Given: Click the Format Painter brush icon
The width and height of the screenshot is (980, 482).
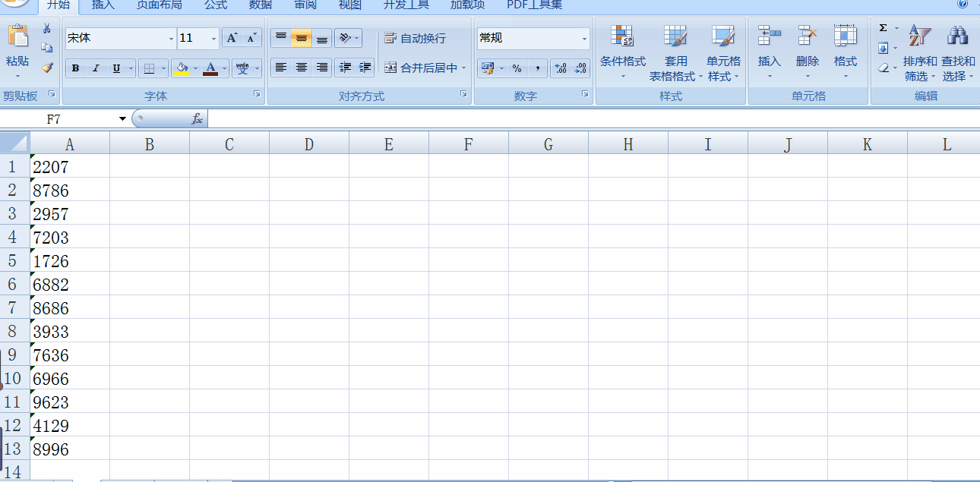Looking at the screenshot, I should coord(47,68).
